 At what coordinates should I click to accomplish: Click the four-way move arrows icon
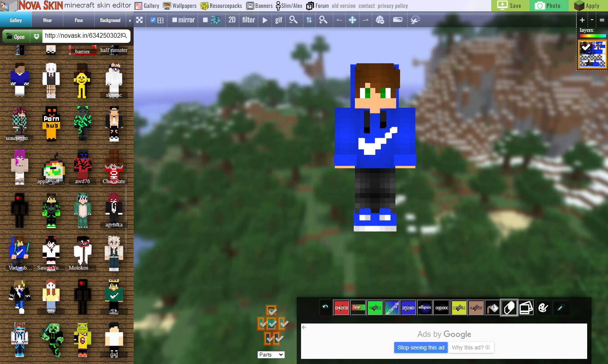point(353,20)
